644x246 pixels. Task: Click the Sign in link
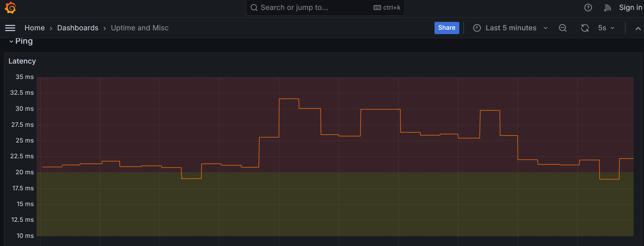coord(630,8)
